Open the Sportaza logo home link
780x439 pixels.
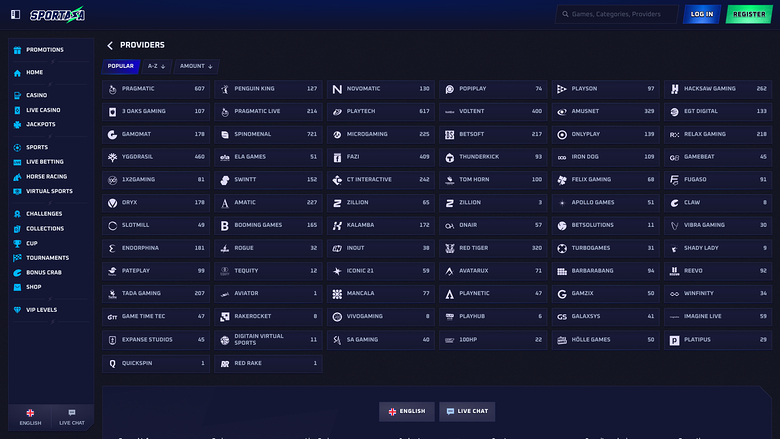[x=57, y=15]
